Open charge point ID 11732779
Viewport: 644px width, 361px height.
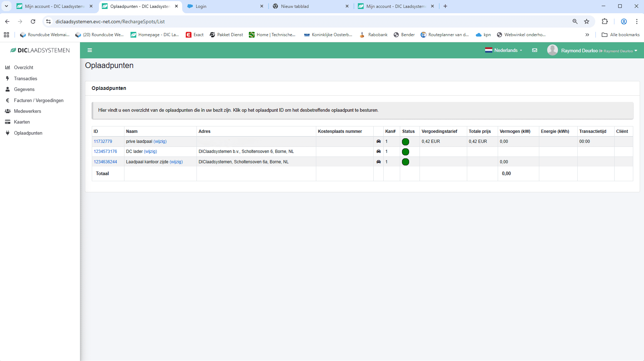103,141
